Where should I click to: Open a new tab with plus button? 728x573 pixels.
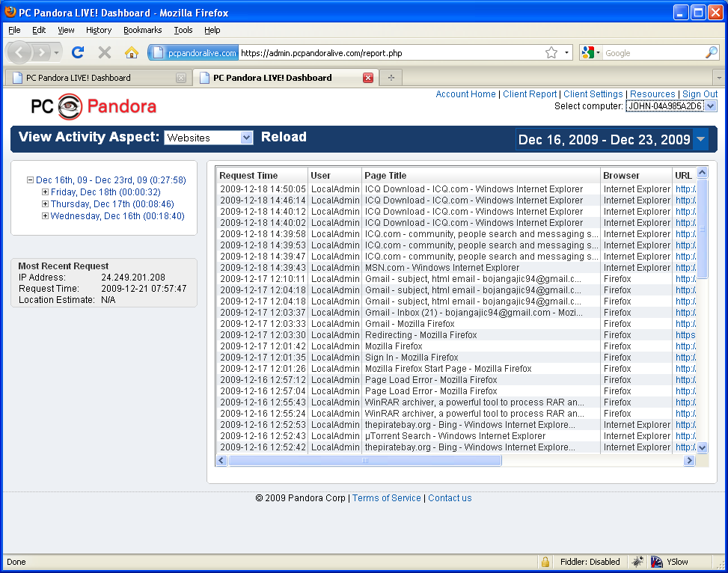point(391,78)
